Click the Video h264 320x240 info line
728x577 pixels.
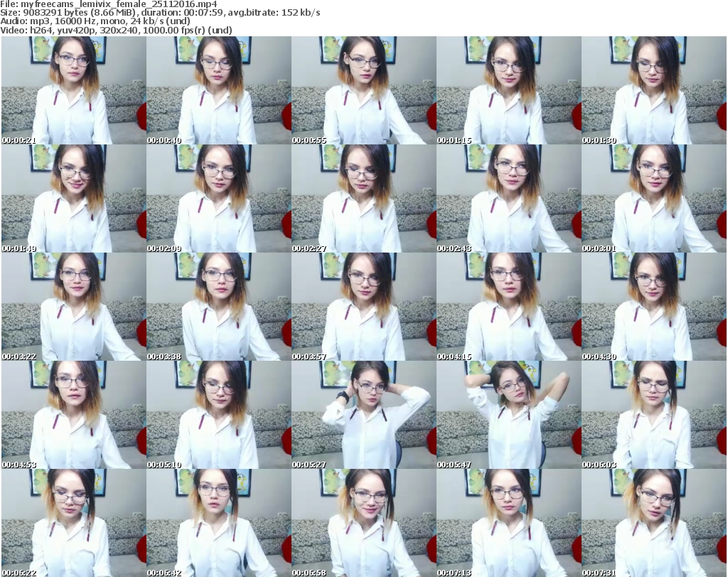tap(116, 30)
